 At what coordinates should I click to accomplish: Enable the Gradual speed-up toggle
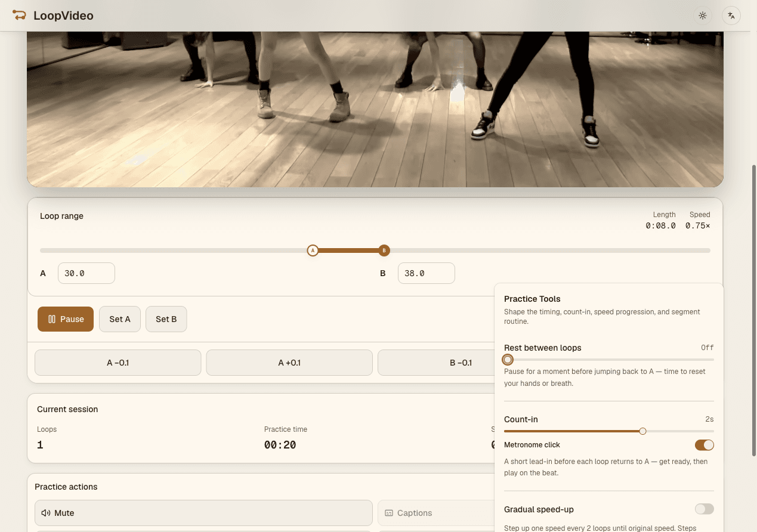pyautogui.click(x=705, y=509)
